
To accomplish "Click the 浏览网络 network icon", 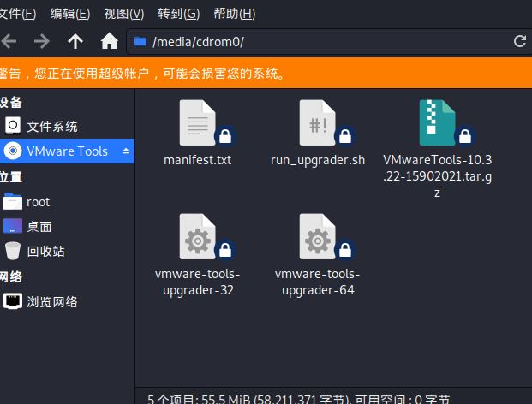I will [x=13, y=301].
